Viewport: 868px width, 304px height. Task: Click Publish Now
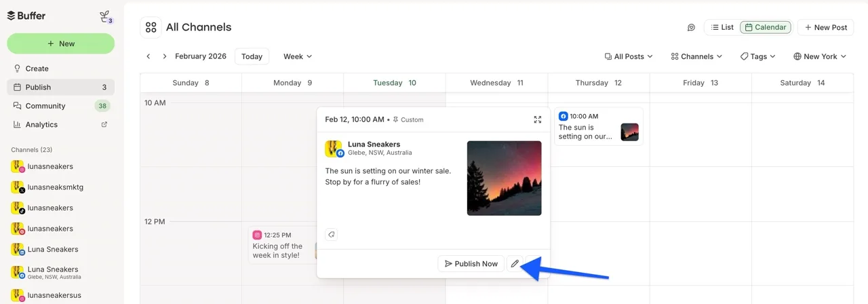pos(471,263)
